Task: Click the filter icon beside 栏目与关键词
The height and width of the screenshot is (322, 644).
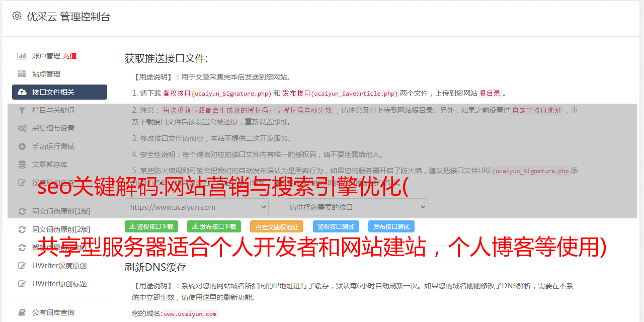Action: pos(22,110)
